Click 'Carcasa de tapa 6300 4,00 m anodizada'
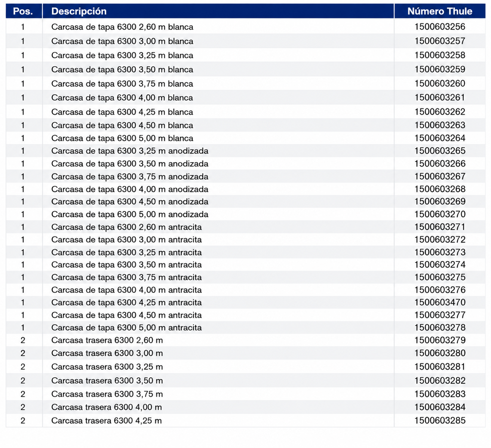 (130, 189)
